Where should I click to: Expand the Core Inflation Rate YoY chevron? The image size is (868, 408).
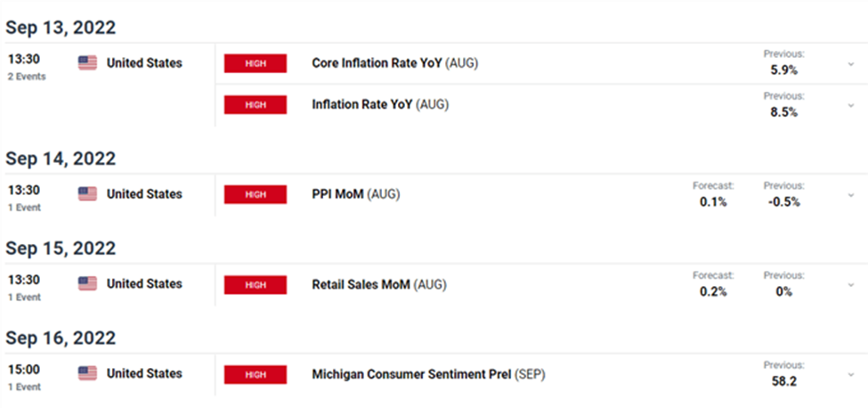point(851,64)
